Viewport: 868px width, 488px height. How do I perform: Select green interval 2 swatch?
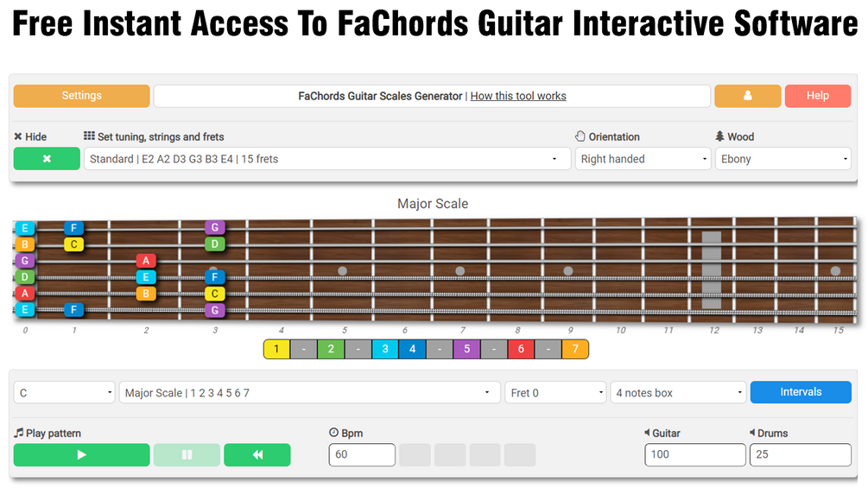click(331, 349)
